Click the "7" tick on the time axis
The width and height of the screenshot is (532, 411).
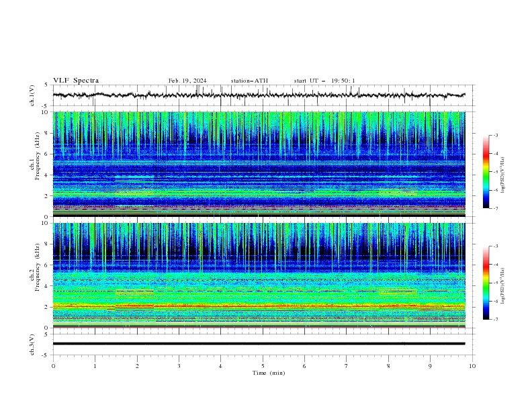pyautogui.click(x=347, y=366)
